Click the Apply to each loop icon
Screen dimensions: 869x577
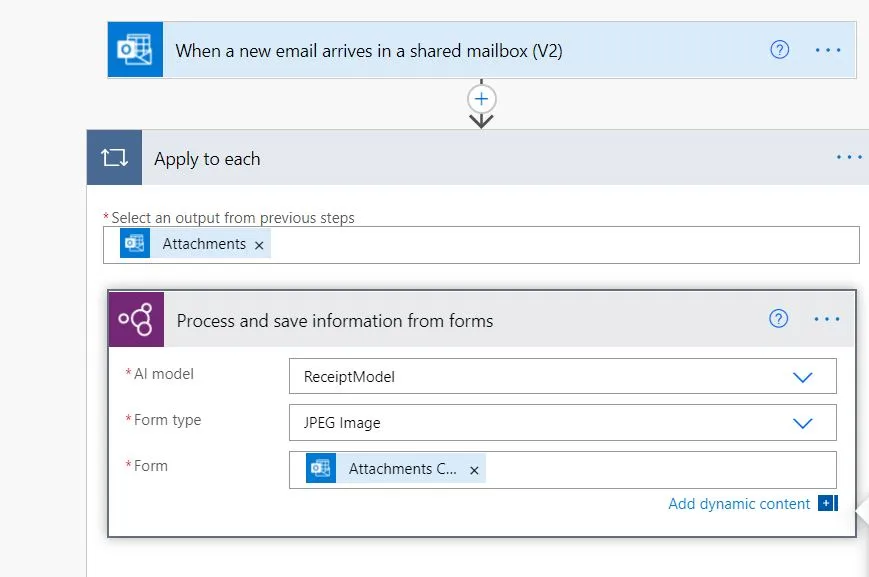pos(115,157)
